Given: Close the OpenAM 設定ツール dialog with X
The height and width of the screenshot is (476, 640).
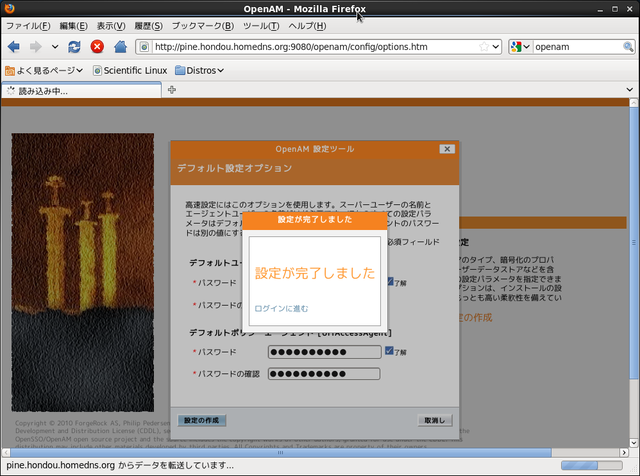Looking at the screenshot, I should point(447,149).
